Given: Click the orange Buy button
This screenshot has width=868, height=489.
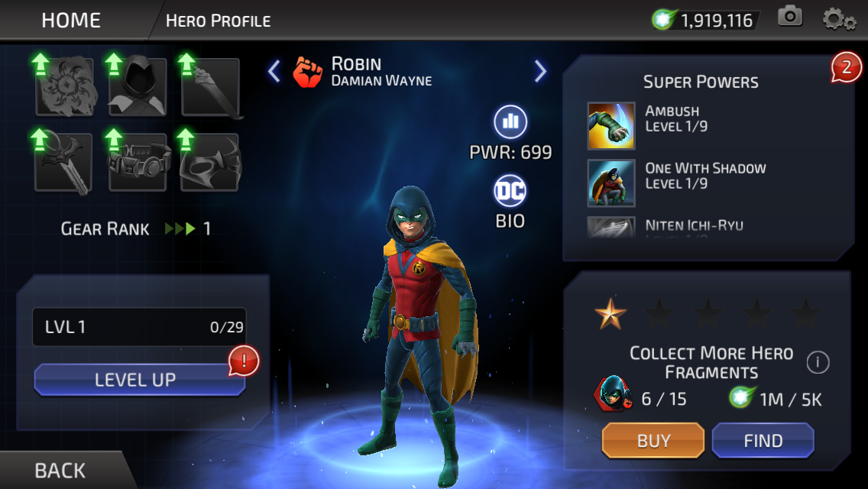Looking at the screenshot, I should pos(653,440).
